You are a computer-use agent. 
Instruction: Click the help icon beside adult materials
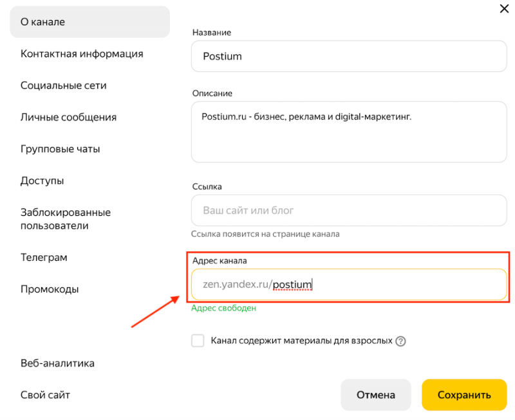[x=401, y=341]
